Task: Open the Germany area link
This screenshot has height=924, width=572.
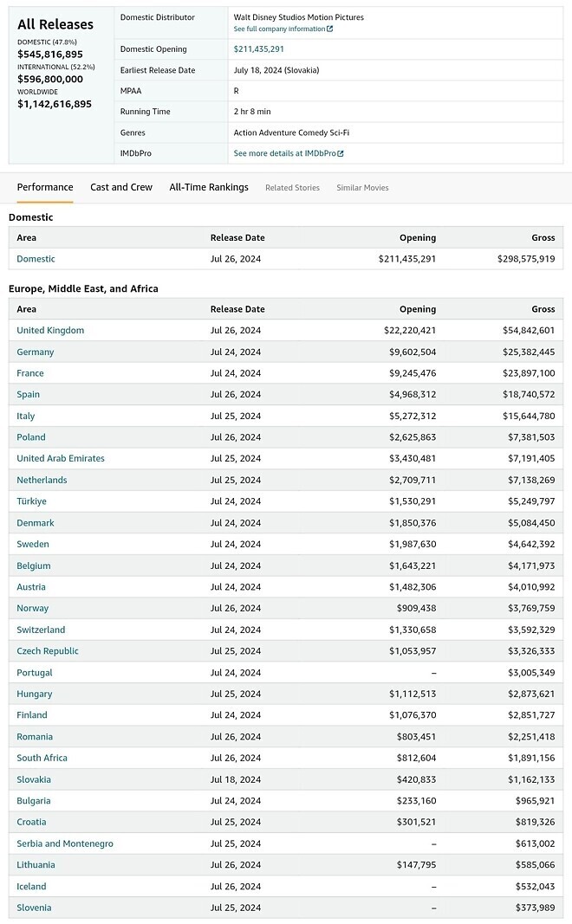Action: pyautogui.click(x=36, y=352)
